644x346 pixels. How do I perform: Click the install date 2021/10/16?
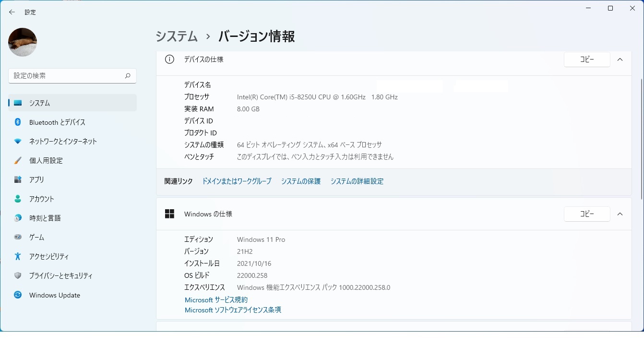(x=254, y=263)
